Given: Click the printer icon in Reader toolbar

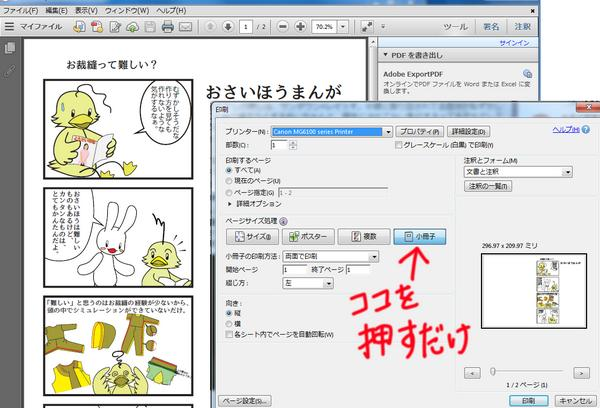Looking at the screenshot, I should click(167, 26).
